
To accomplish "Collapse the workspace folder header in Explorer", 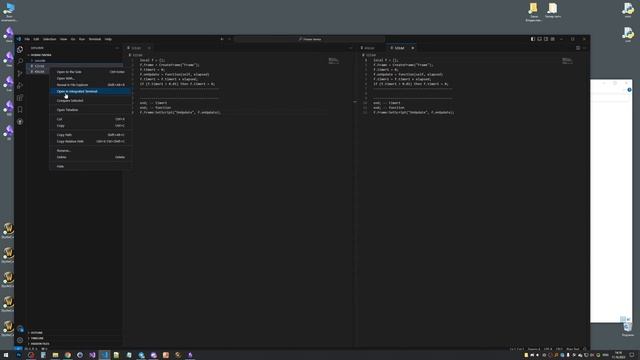I will click(x=74, y=55).
